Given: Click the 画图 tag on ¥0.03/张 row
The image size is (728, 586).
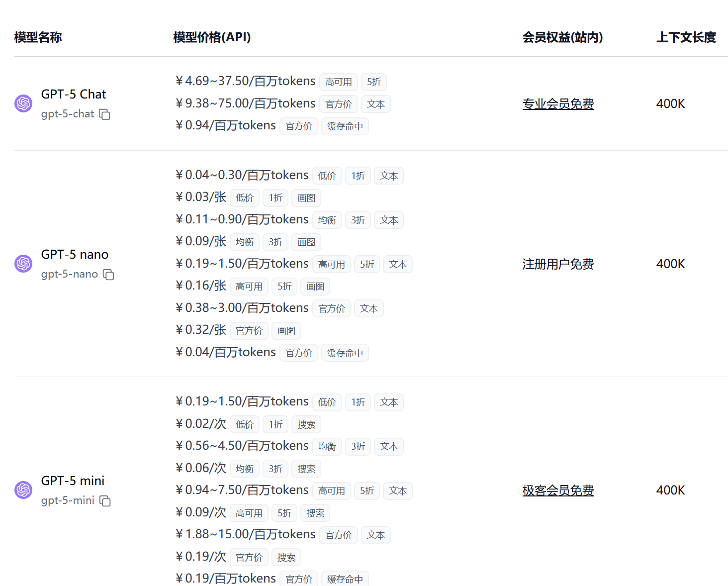Looking at the screenshot, I should (306, 198).
